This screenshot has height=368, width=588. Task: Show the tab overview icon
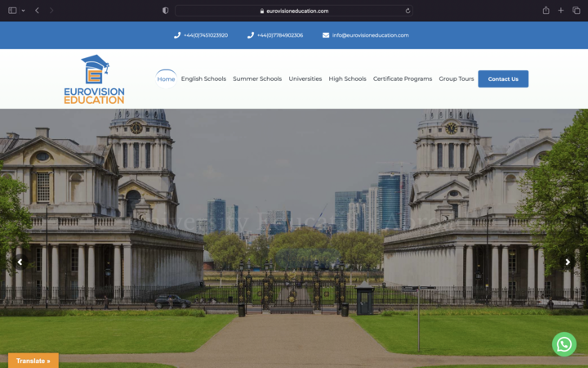[x=576, y=11]
